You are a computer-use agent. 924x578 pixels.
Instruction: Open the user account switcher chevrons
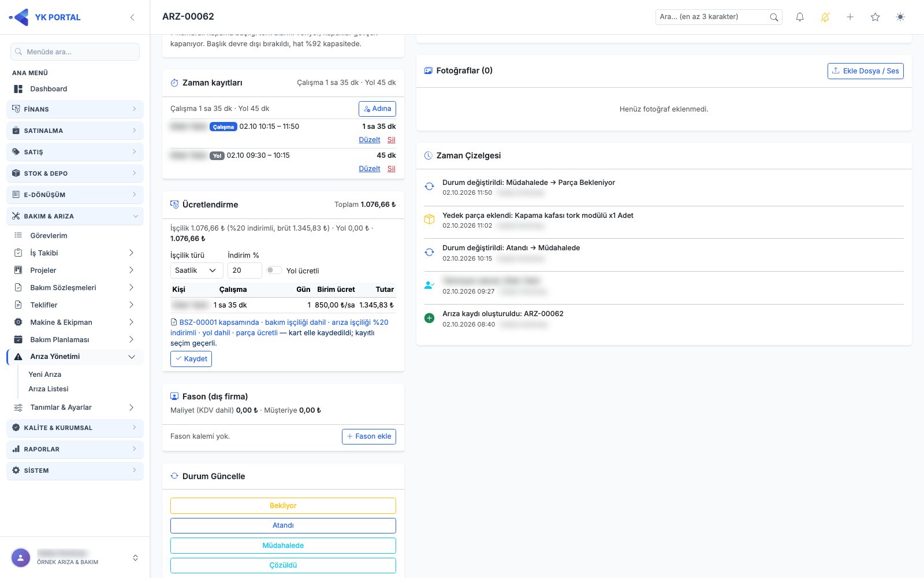click(x=135, y=558)
